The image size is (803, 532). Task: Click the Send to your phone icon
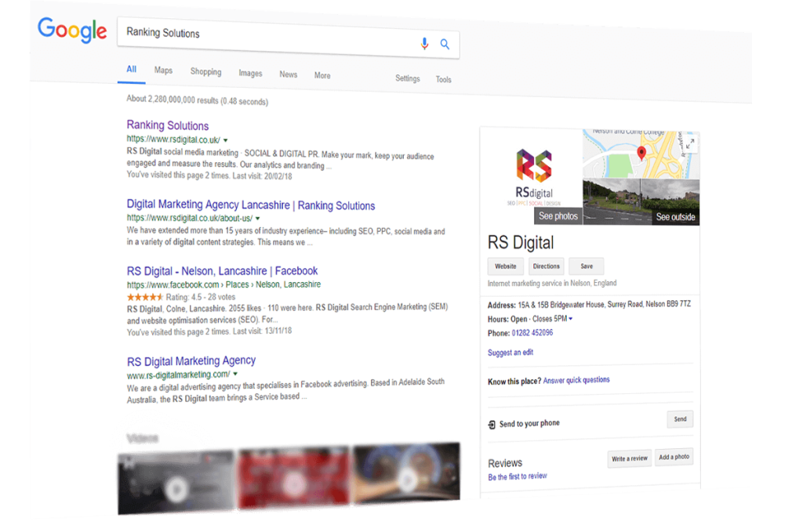click(x=492, y=424)
